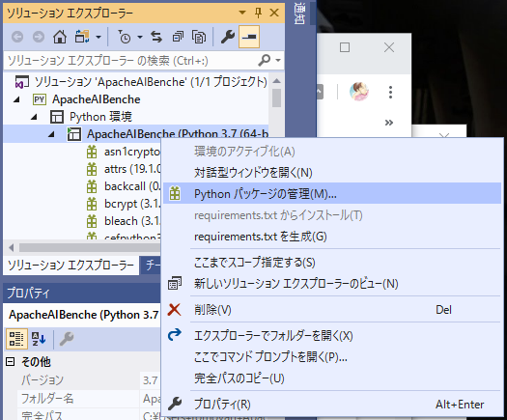Close the Solution Explorer panel
Image resolution: width=507 pixels, height=420 pixels.
coord(274,13)
